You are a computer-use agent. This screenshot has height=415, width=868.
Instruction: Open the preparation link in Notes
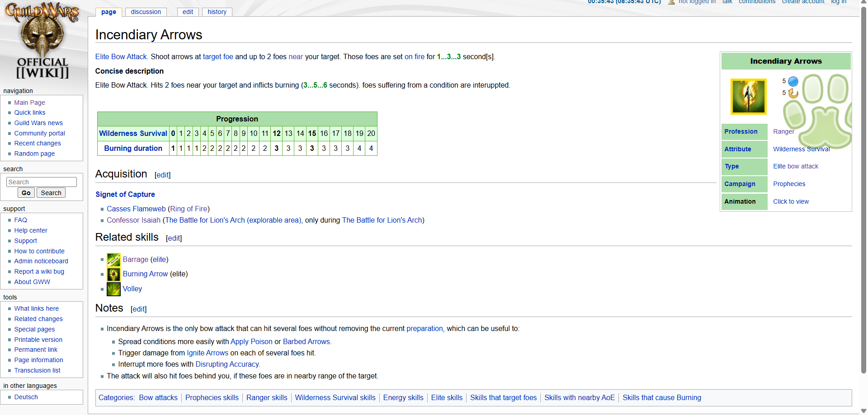425,328
